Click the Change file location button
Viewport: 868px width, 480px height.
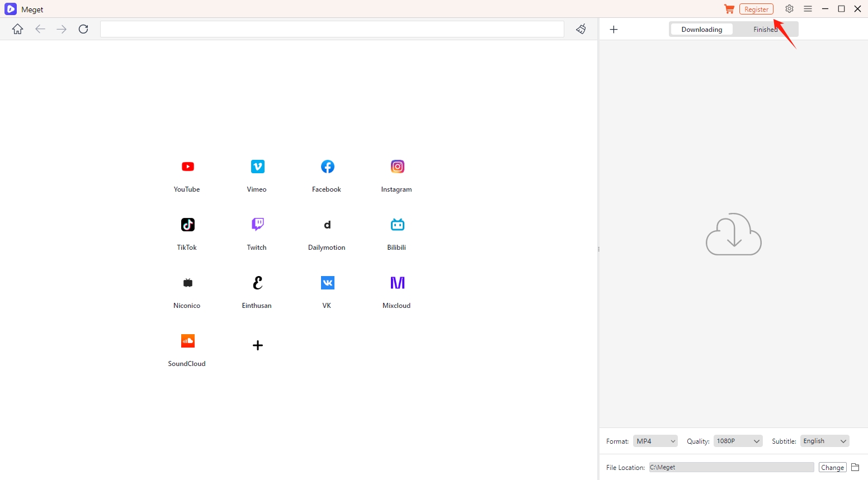(833, 468)
